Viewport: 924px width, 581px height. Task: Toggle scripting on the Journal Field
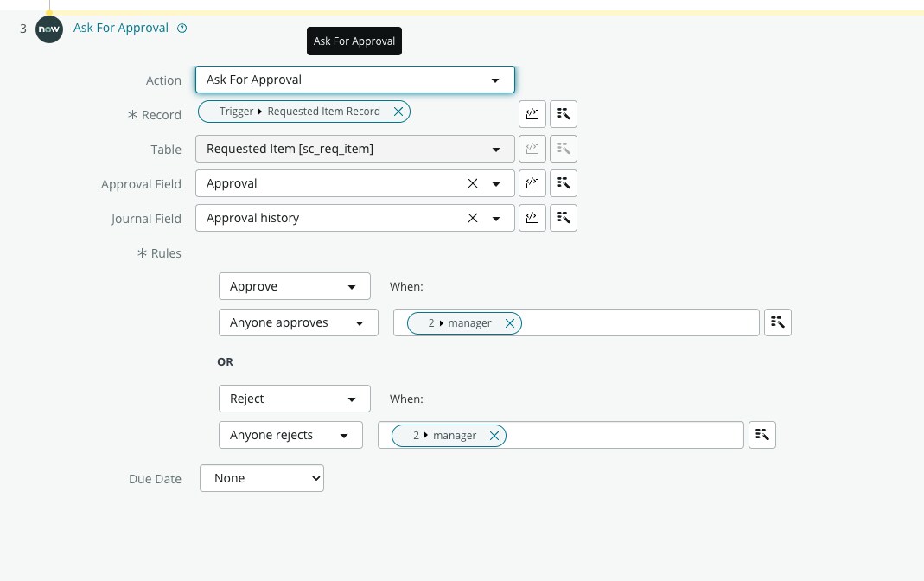(x=532, y=217)
